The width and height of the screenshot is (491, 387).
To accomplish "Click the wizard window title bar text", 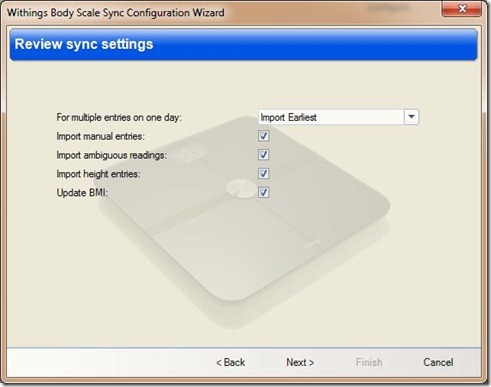I will point(116,13).
